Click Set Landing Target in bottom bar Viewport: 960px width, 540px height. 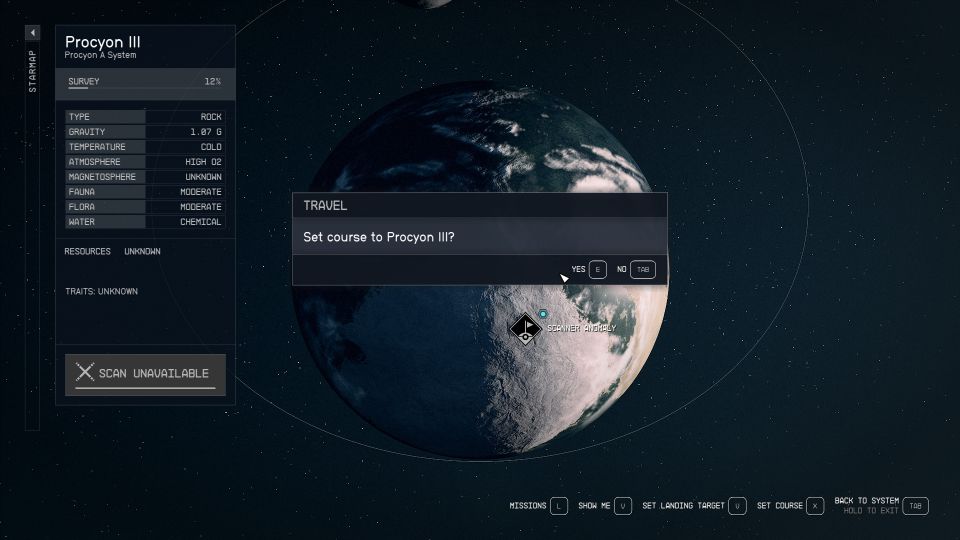683,506
